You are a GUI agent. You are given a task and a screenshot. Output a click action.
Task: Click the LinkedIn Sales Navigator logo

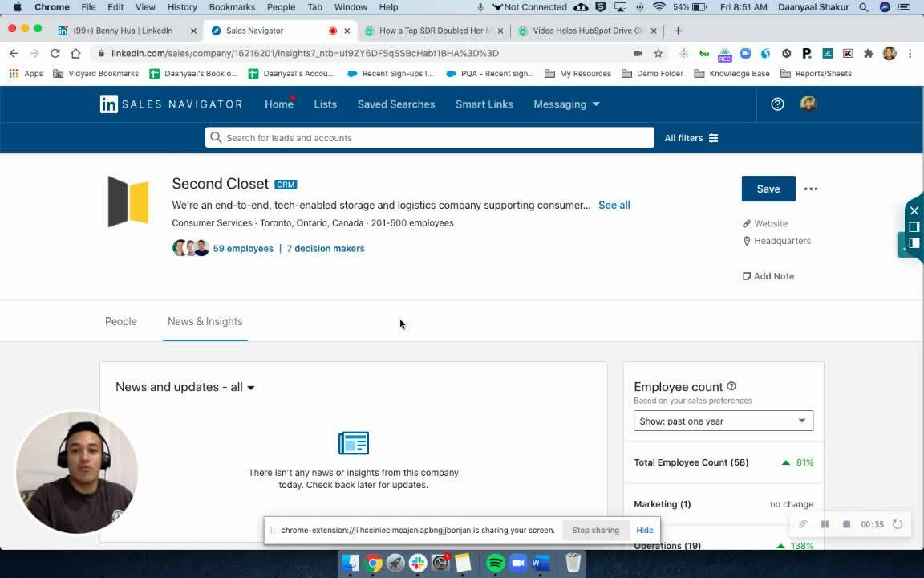171,104
